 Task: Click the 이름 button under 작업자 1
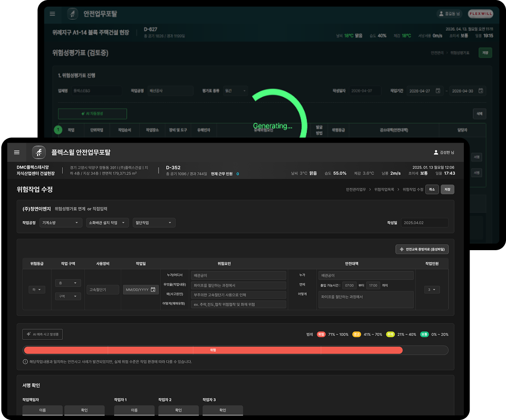(x=134, y=410)
